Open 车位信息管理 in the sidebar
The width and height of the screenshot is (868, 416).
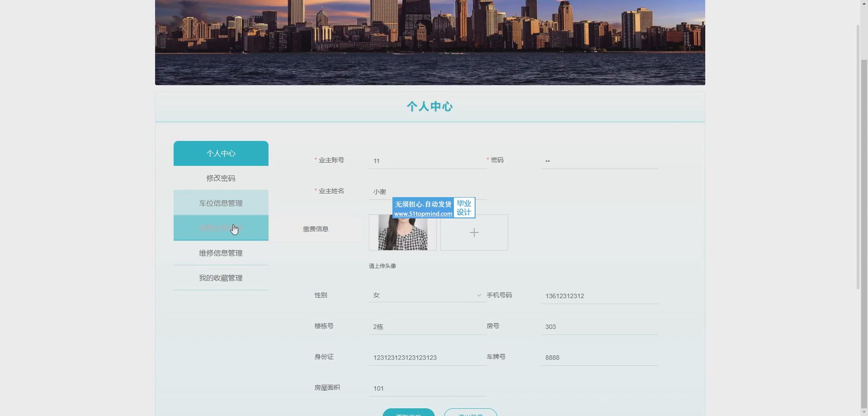click(x=221, y=203)
